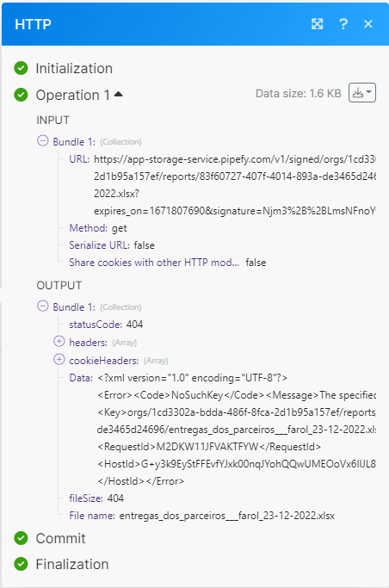Close the HTTP panel
The image size is (389, 588).
click(x=368, y=24)
